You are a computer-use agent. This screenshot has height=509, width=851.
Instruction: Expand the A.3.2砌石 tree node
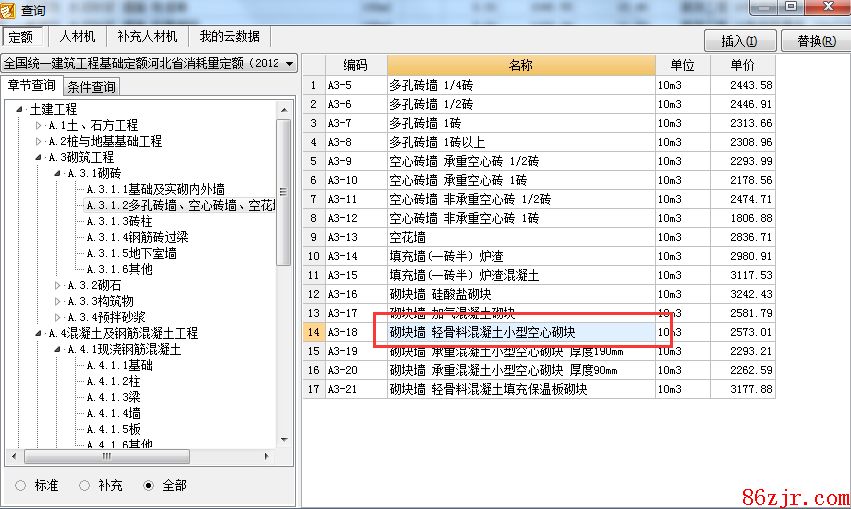coord(57,286)
